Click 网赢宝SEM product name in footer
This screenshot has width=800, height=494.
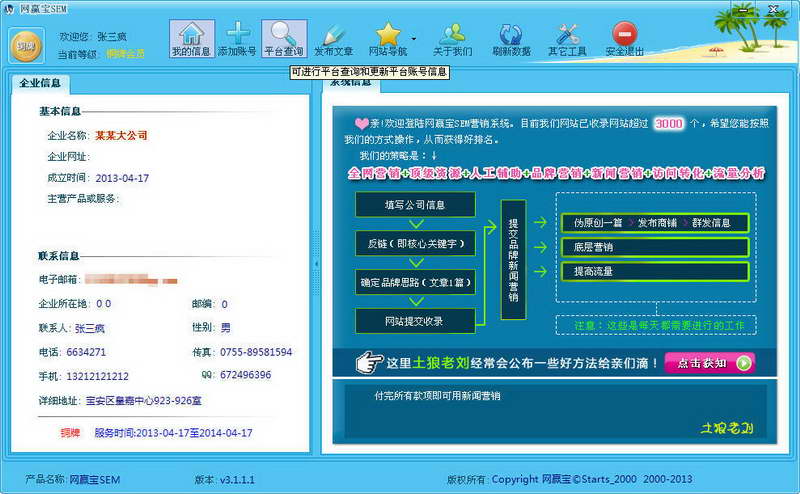pos(94,480)
